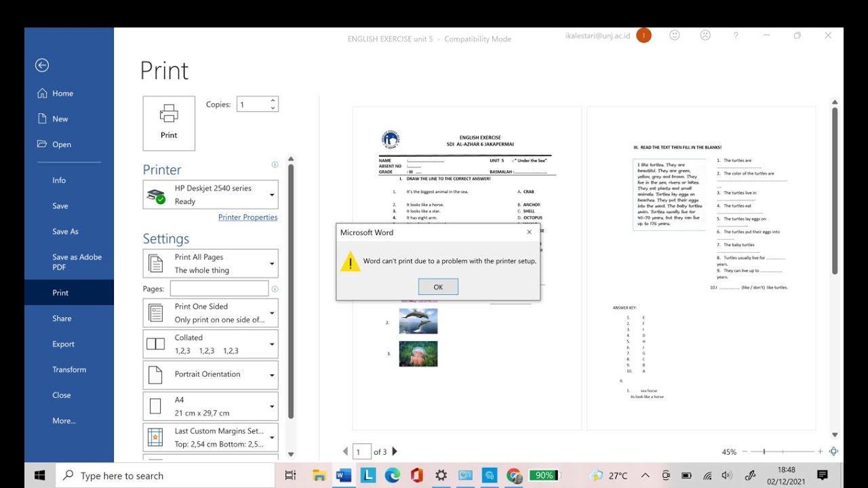Click the back arrow in the Backstage sidebar
Image resolution: width=868 pixels, height=488 pixels.
pyautogui.click(x=42, y=65)
